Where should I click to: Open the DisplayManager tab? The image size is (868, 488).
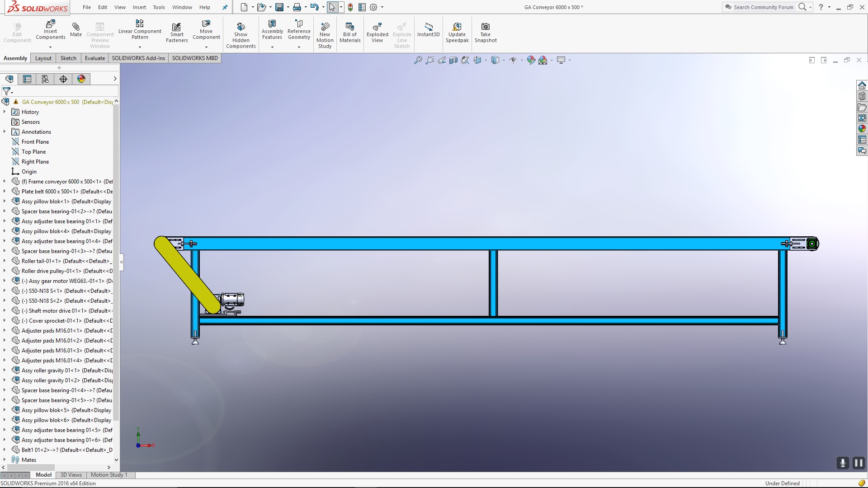point(81,79)
